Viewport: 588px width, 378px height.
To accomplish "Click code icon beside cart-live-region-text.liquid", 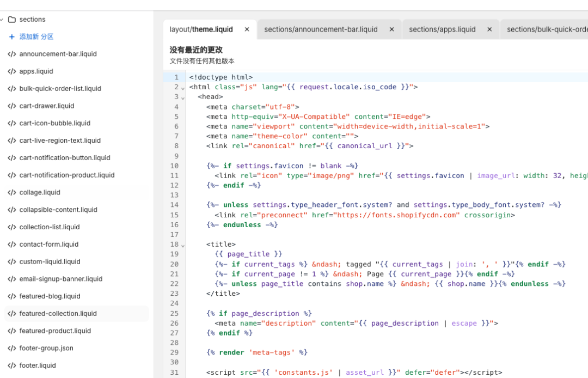I will [12, 140].
